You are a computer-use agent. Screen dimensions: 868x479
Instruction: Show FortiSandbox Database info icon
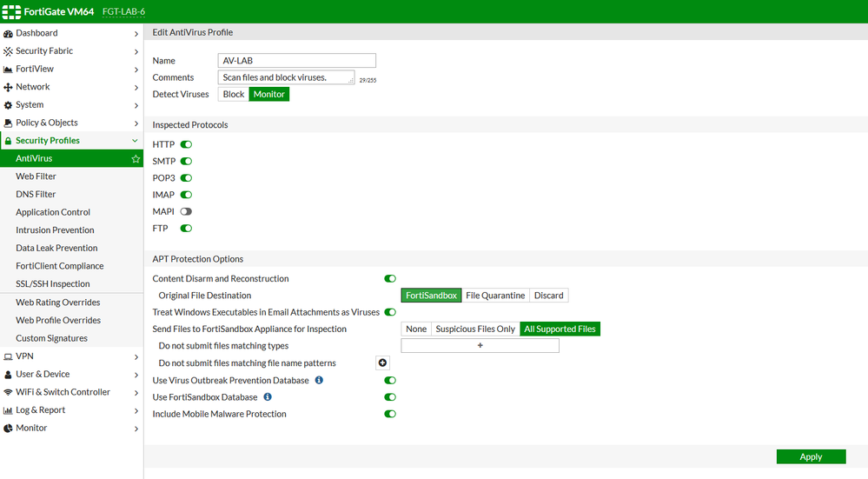268,396
